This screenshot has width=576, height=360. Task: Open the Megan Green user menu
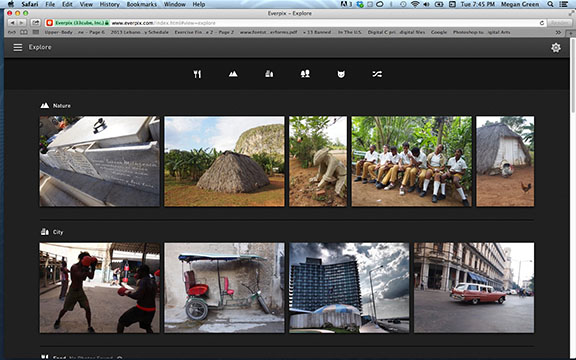520,4
